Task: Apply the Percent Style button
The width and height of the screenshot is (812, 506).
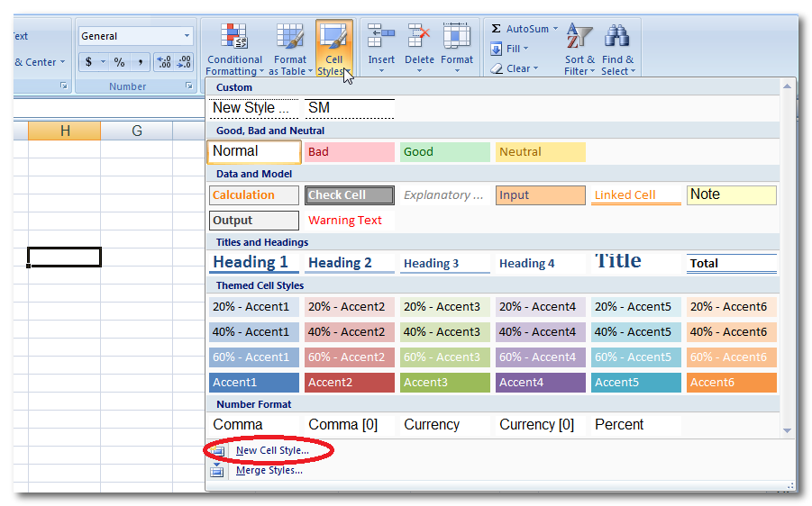Action: pyautogui.click(x=119, y=62)
